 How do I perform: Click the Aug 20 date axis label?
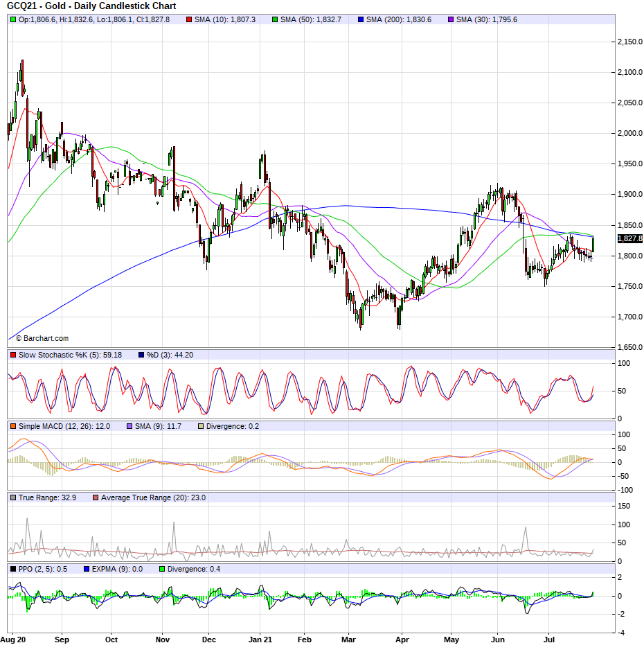pos(13,640)
